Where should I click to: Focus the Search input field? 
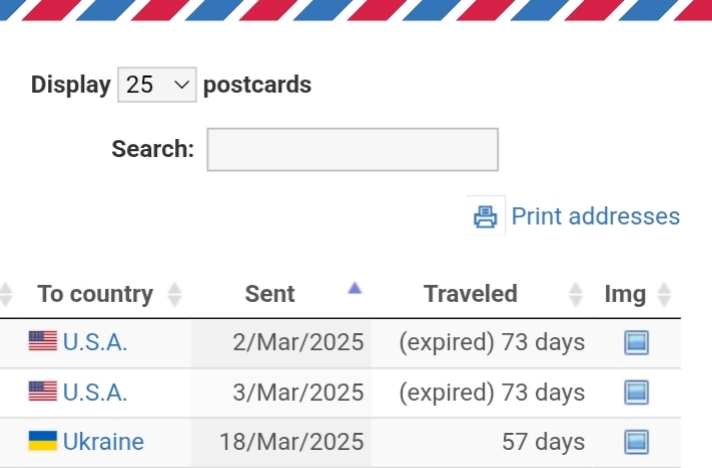coord(352,149)
